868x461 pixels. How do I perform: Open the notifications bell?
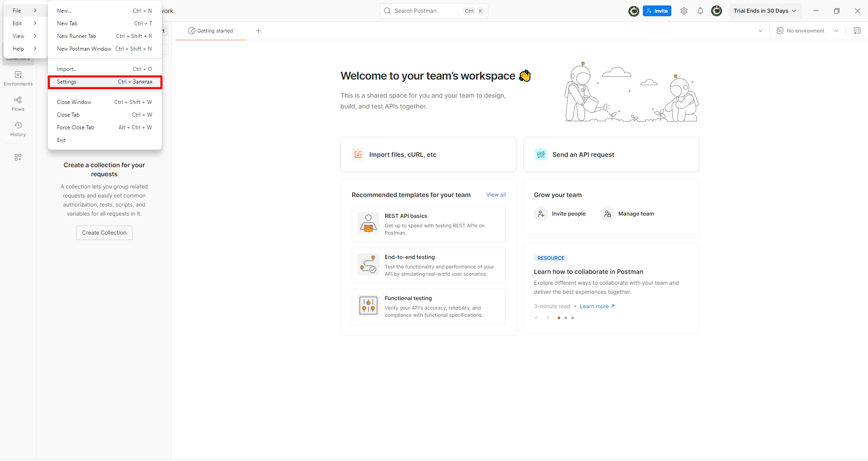click(x=700, y=11)
